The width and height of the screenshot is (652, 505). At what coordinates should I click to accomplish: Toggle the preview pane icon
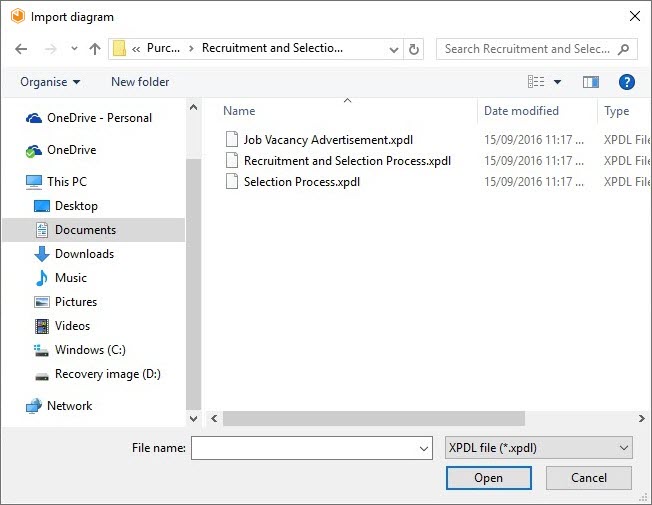click(x=591, y=82)
